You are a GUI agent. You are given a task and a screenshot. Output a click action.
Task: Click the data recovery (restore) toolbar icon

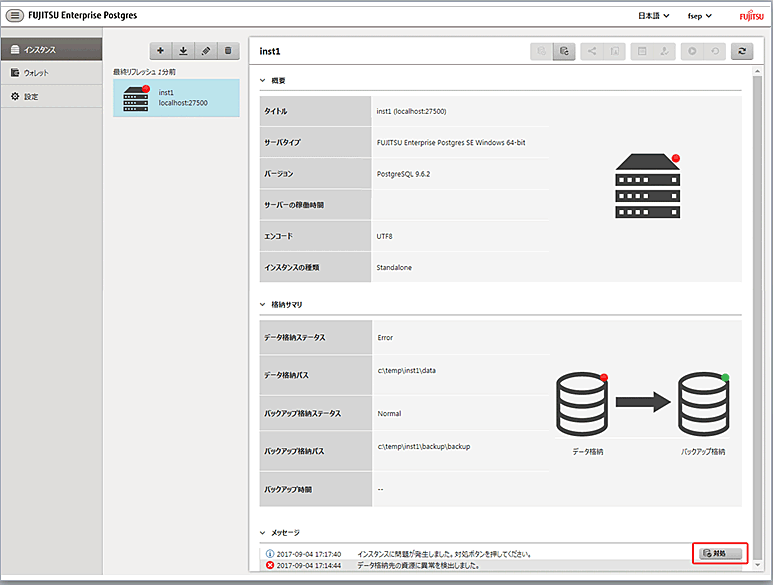(x=564, y=51)
